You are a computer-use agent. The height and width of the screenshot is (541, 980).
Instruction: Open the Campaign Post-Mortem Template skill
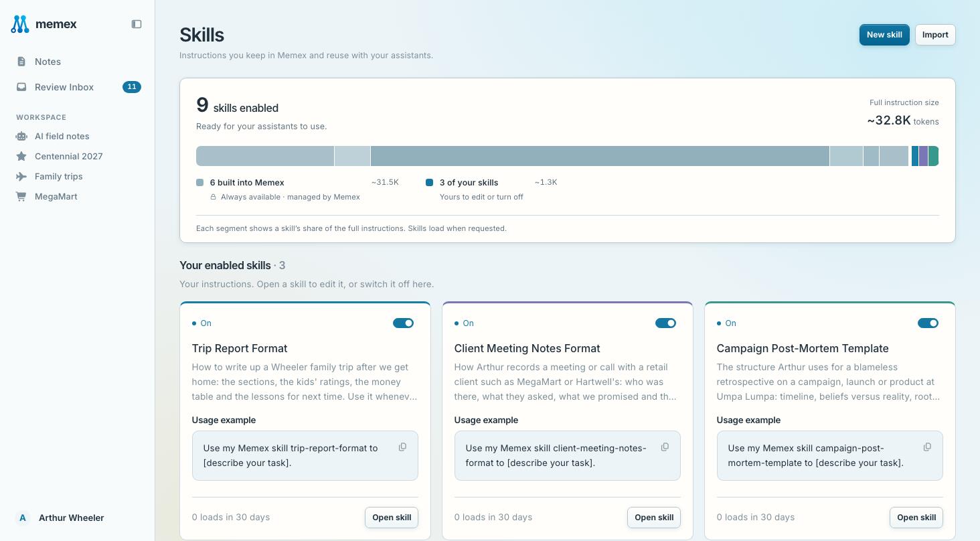pyautogui.click(x=916, y=518)
